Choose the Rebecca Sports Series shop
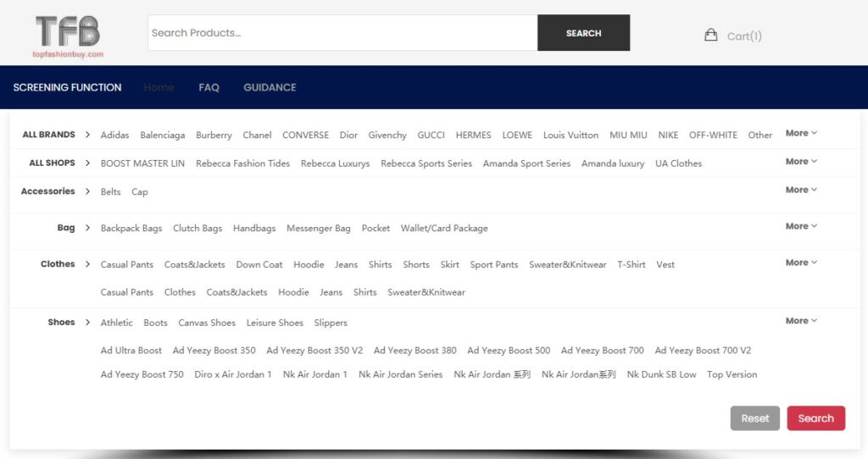 coord(426,163)
